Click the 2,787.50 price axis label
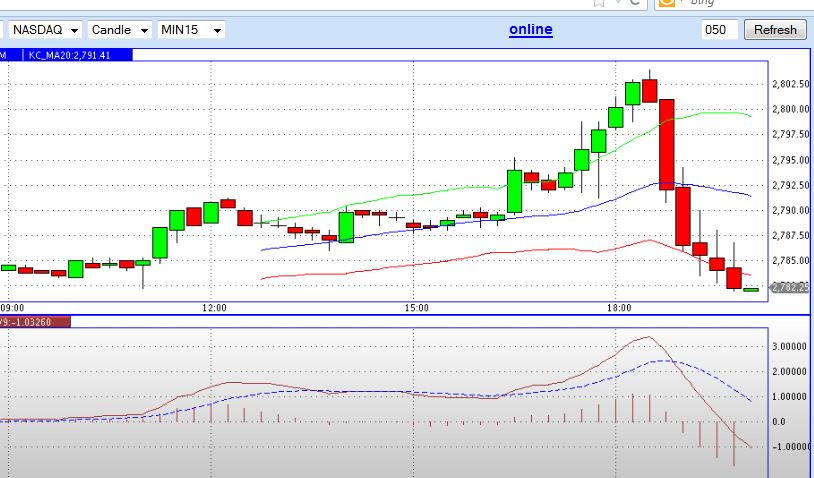The image size is (814, 478). tap(791, 236)
